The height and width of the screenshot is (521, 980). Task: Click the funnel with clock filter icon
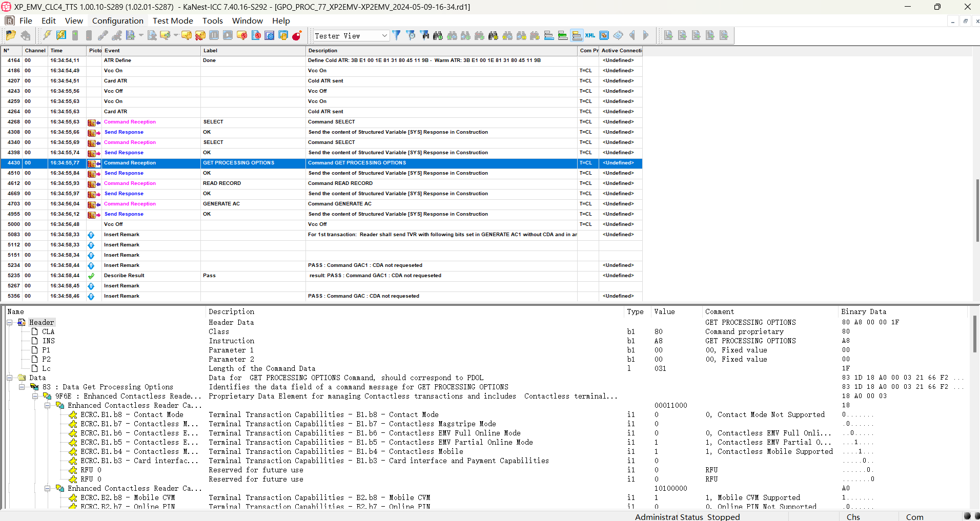pyautogui.click(x=411, y=35)
